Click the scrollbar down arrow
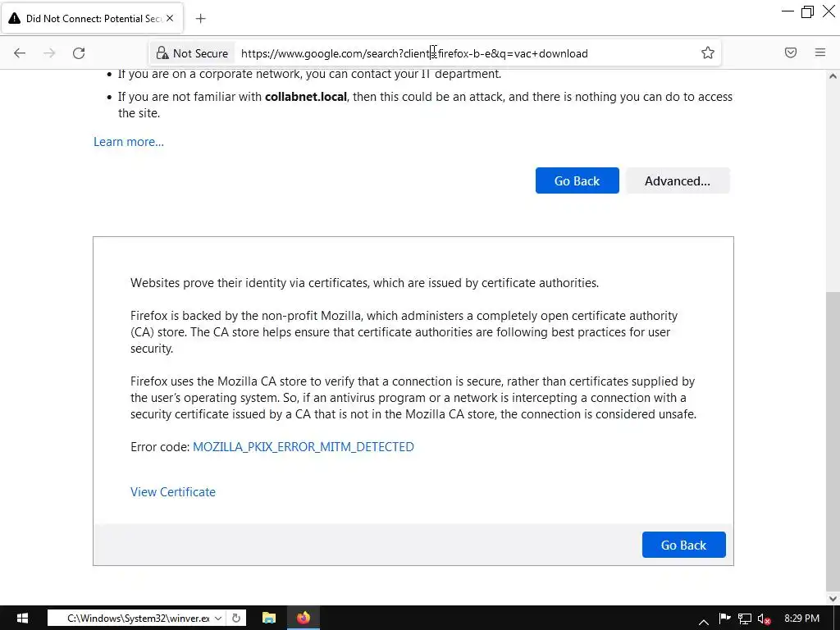The width and height of the screenshot is (840, 630). click(x=833, y=598)
